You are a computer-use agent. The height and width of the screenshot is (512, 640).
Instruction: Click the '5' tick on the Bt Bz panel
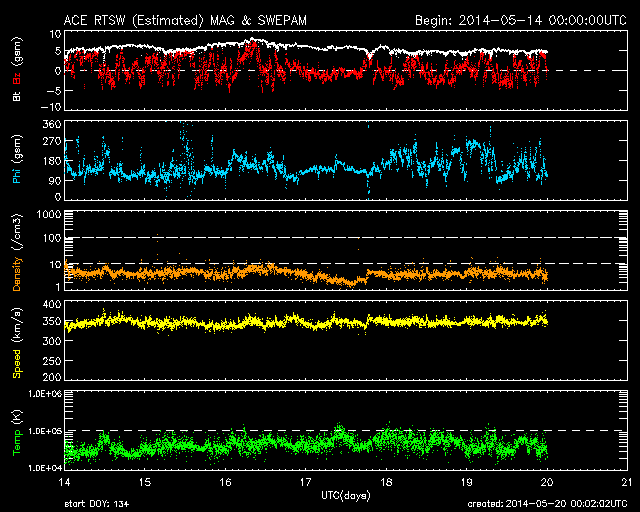(x=58, y=51)
